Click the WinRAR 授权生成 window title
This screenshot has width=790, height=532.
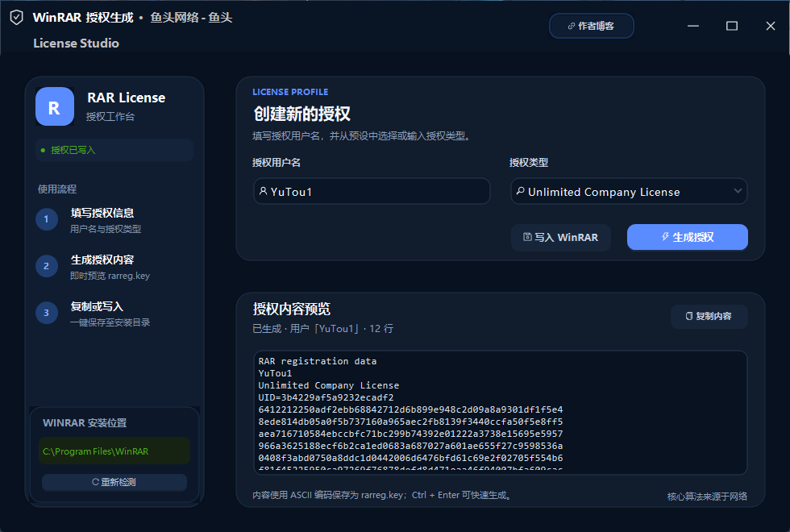83,18
